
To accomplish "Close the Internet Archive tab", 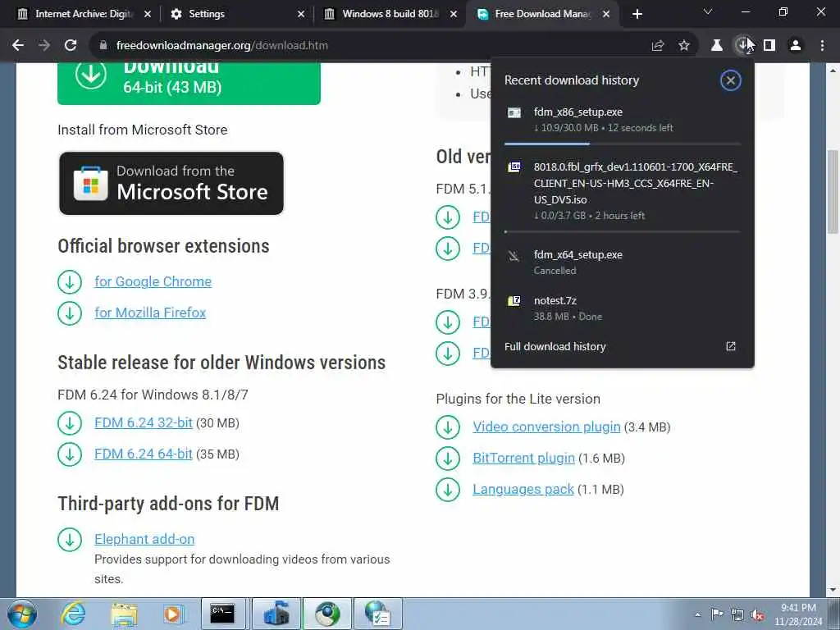I will (x=148, y=14).
